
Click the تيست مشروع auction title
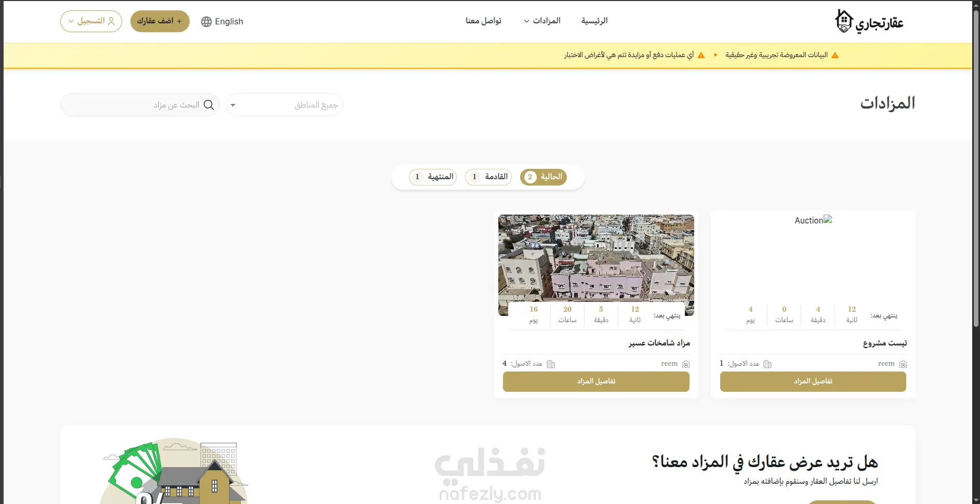click(885, 343)
